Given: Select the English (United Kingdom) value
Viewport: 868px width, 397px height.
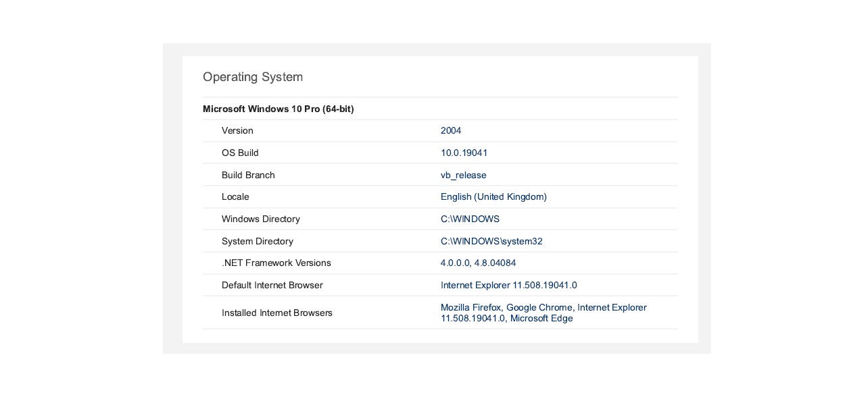Looking at the screenshot, I should (x=493, y=196).
